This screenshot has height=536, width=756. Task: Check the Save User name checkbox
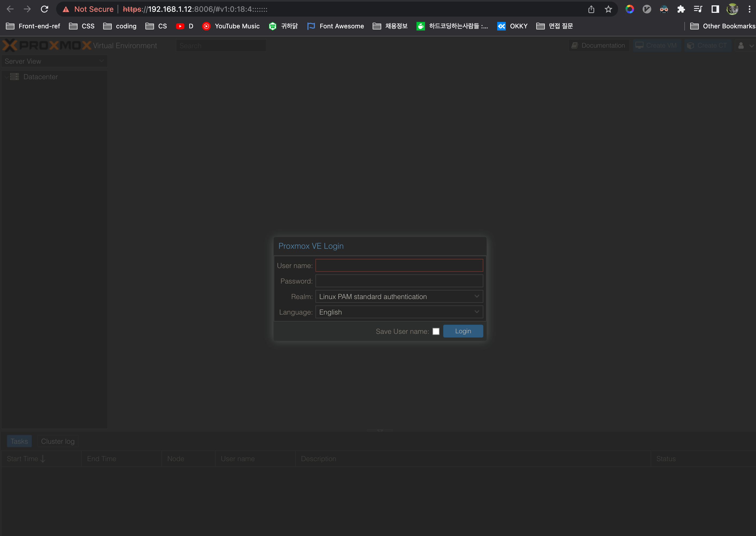[436, 331]
